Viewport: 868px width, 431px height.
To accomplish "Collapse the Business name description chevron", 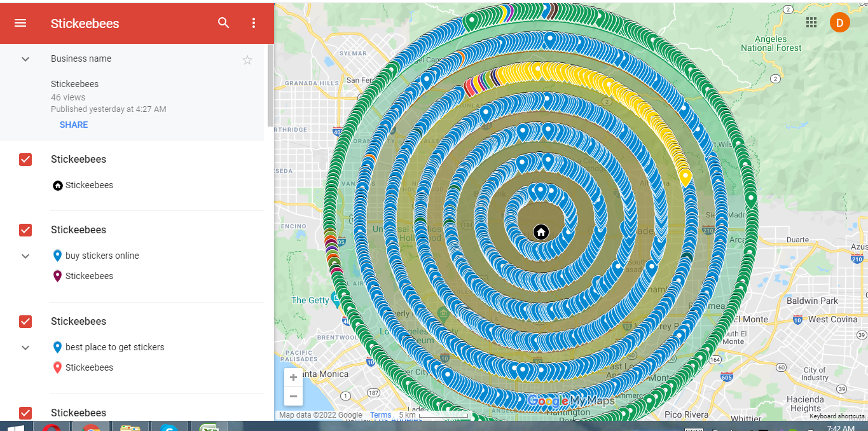I will pos(25,59).
